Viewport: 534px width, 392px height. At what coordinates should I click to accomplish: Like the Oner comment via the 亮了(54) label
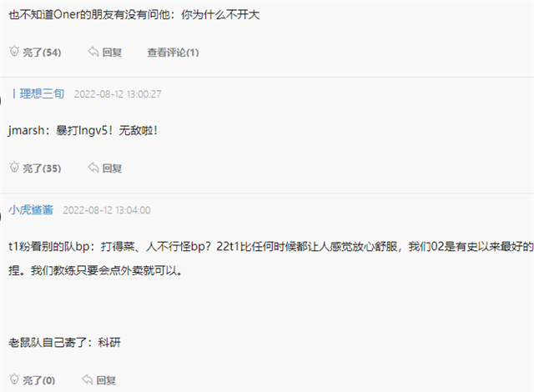[x=42, y=53]
